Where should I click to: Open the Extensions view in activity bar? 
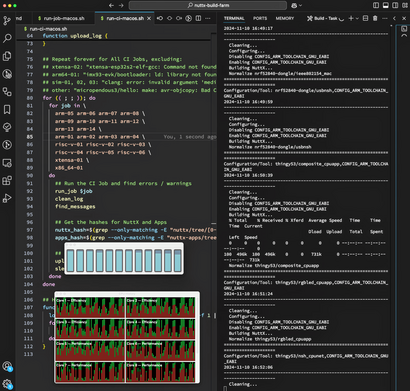click(x=7, y=180)
